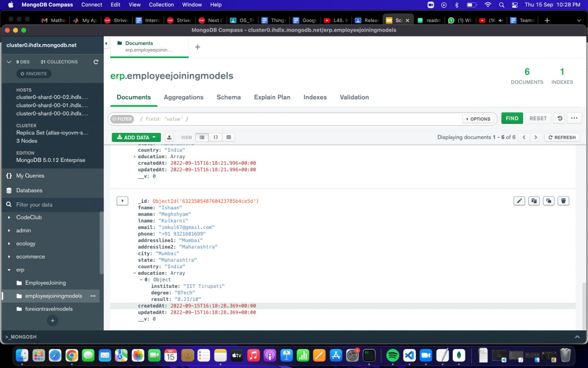Click REFRESH to reload displayed documents
The width and height of the screenshot is (588, 368).
[562, 137]
